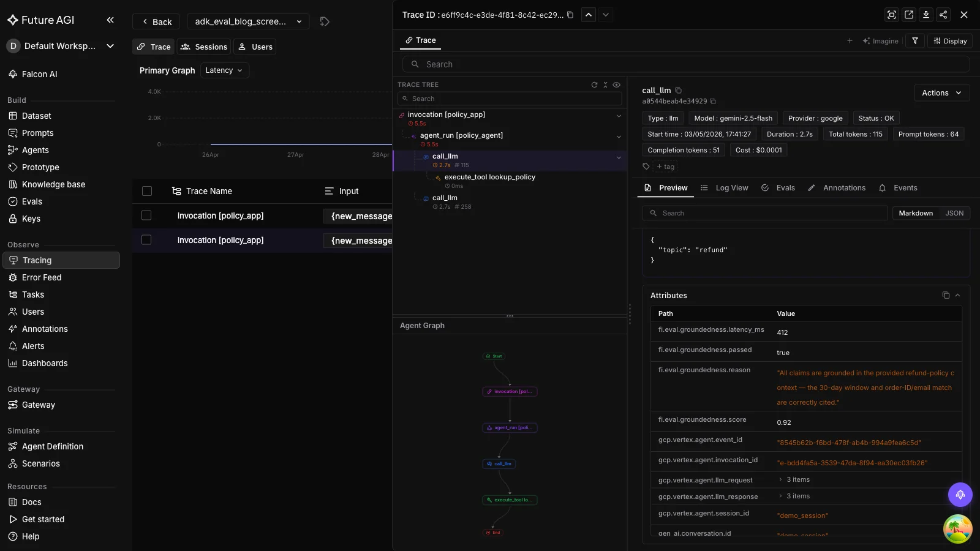The width and height of the screenshot is (980, 551).
Task: Switch the preview to JSON format
Action: tap(954, 213)
